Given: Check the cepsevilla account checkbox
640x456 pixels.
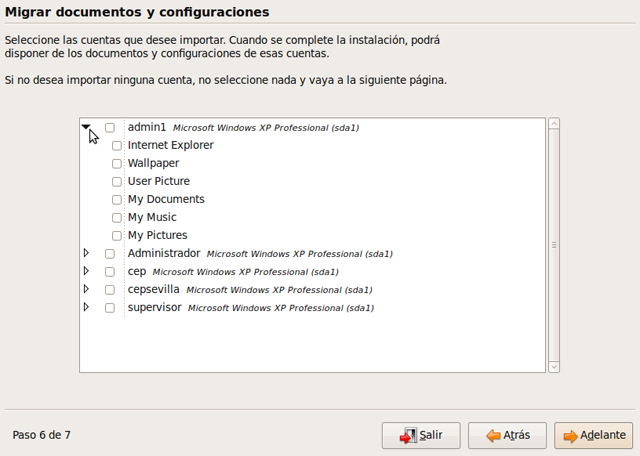Looking at the screenshot, I should pyautogui.click(x=110, y=290).
